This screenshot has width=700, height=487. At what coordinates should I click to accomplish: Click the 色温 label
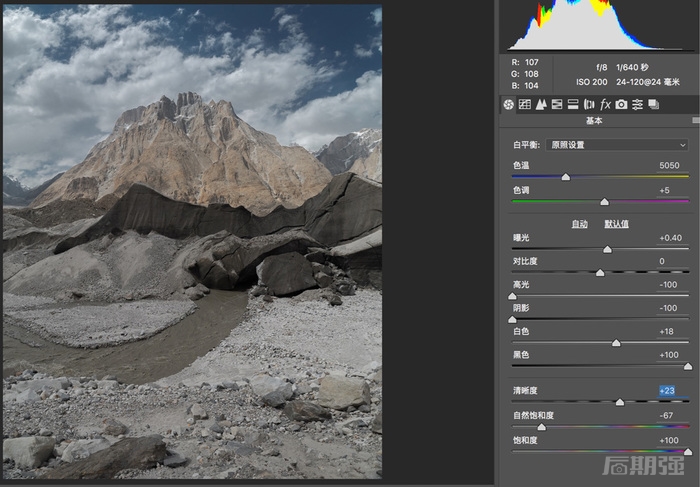point(521,165)
